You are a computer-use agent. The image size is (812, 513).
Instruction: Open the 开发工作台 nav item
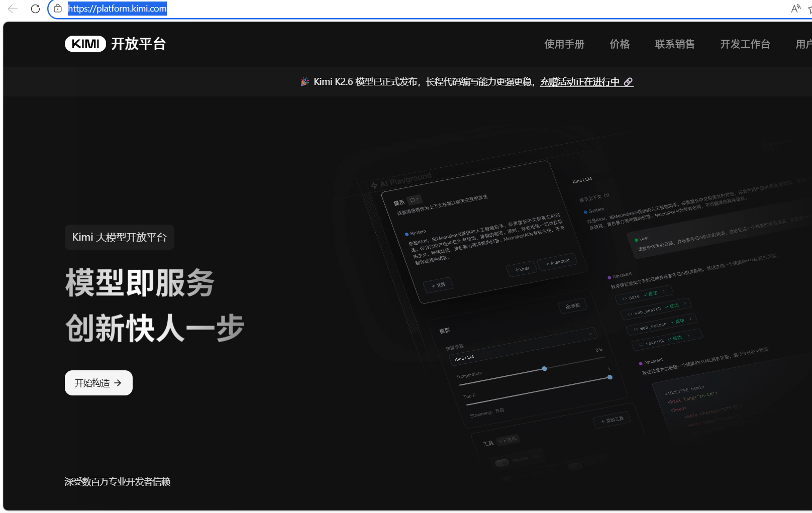coord(745,44)
